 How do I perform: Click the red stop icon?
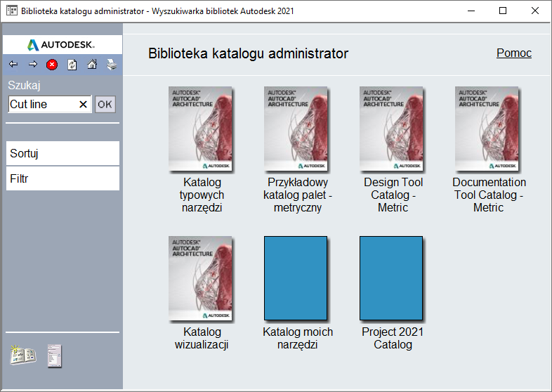(52, 65)
